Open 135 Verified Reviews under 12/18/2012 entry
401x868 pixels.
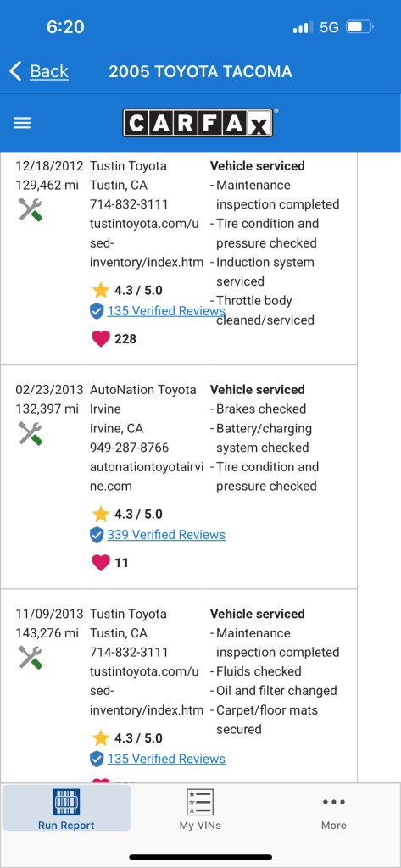[166, 310]
